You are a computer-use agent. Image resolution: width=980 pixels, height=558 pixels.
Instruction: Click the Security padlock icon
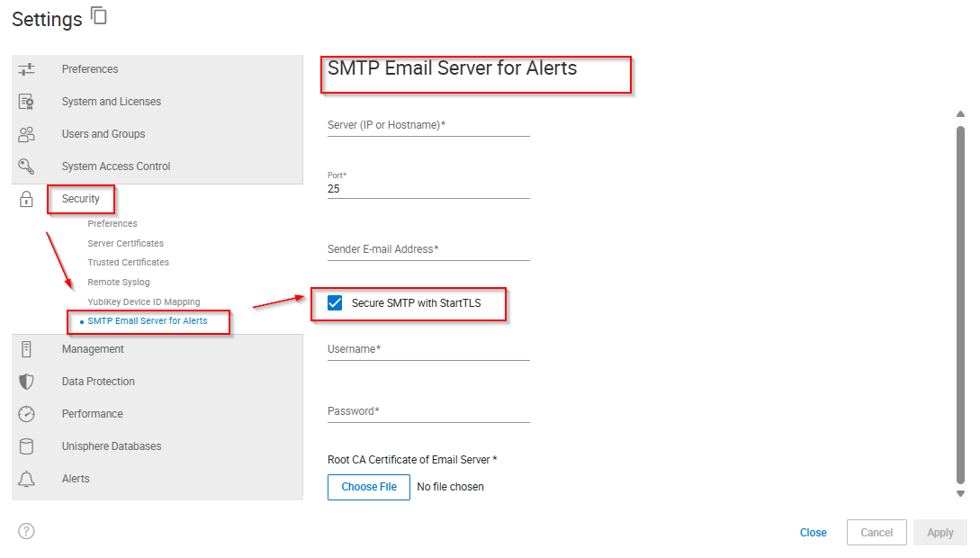pos(27,198)
